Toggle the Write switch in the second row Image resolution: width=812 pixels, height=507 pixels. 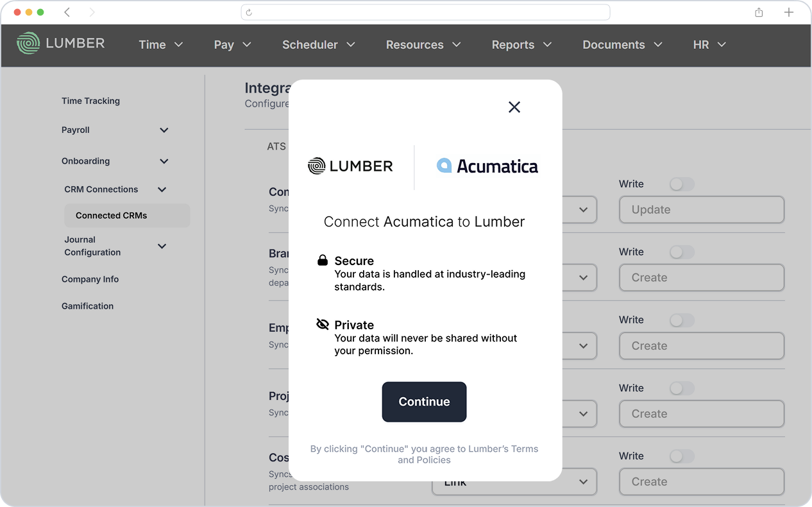682,252
